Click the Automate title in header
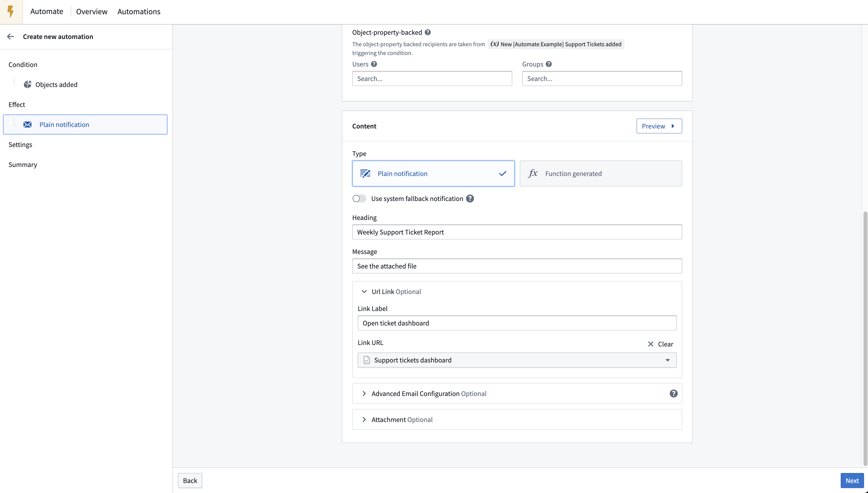Screen dimensions: 868x493 coord(47,11)
